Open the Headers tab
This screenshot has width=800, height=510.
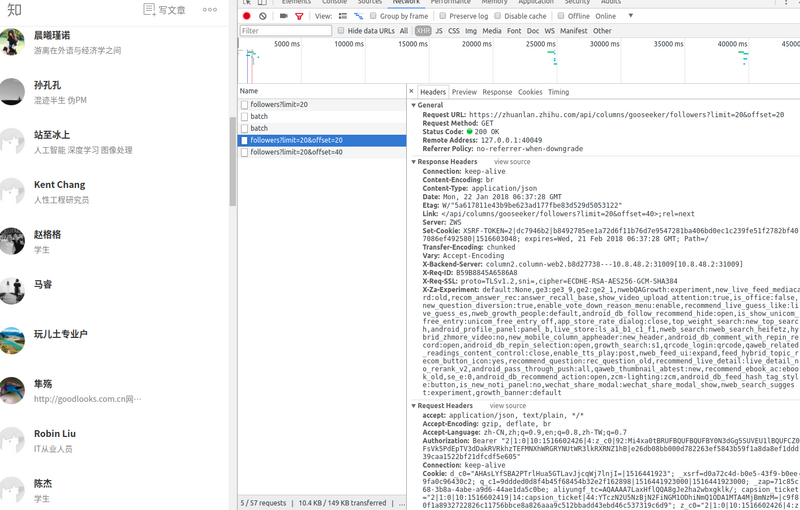433,92
